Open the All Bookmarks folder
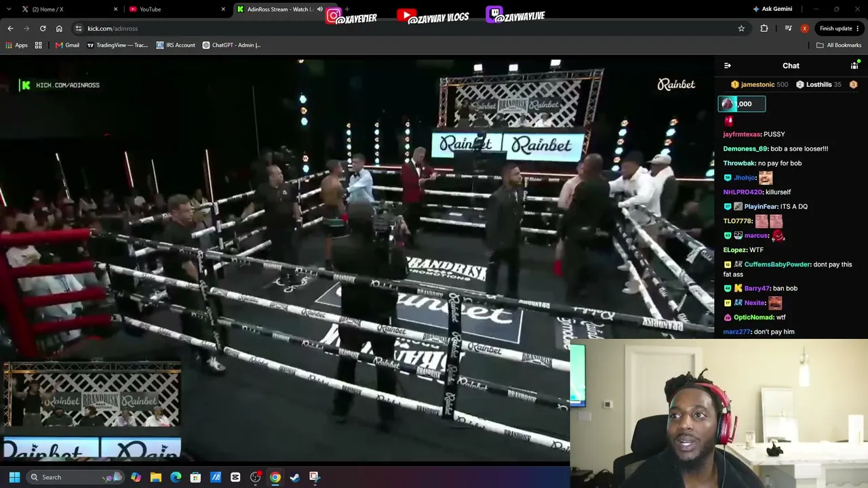Image resolution: width=868 pixels, height=488 pixels. 839,45
